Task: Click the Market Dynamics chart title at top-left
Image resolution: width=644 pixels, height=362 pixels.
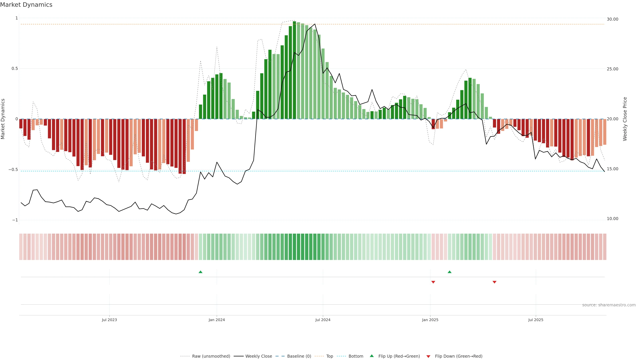Action: pyautogui.click(x=26, y=5)
